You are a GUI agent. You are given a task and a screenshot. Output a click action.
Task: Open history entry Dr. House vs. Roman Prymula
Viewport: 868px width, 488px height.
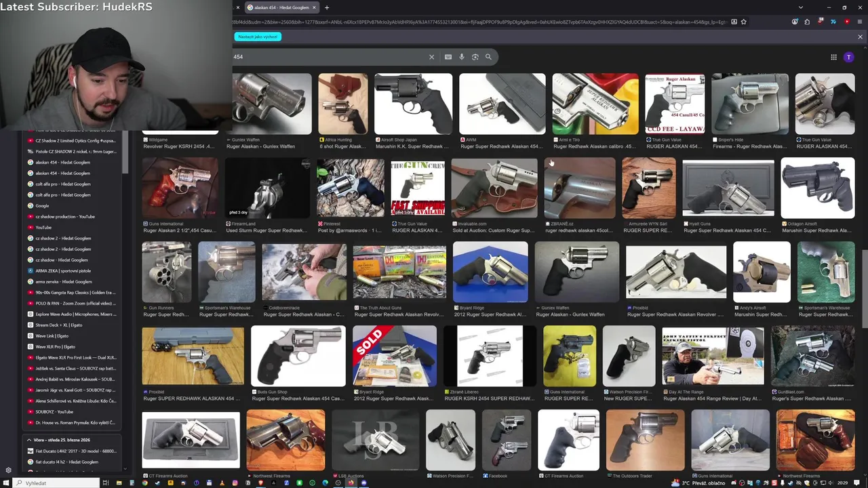click(71, 422)
